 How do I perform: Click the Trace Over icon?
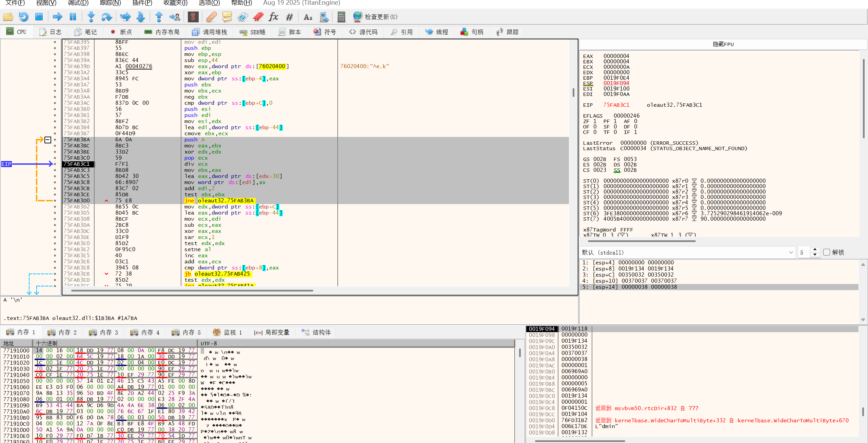(141, 17)
